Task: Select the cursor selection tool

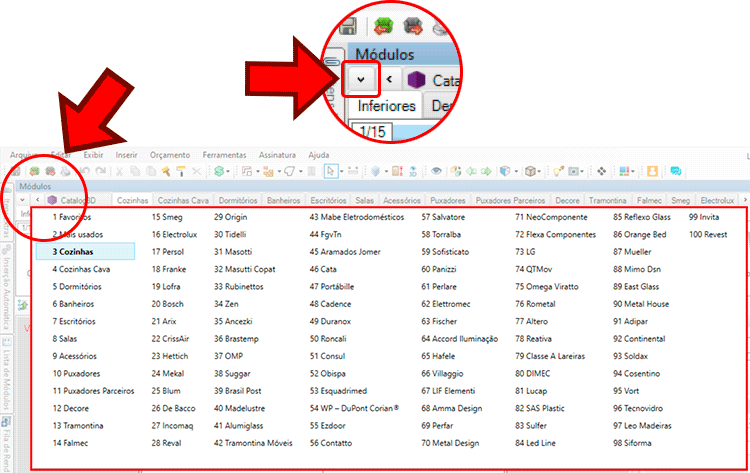Action: (331, 171)
